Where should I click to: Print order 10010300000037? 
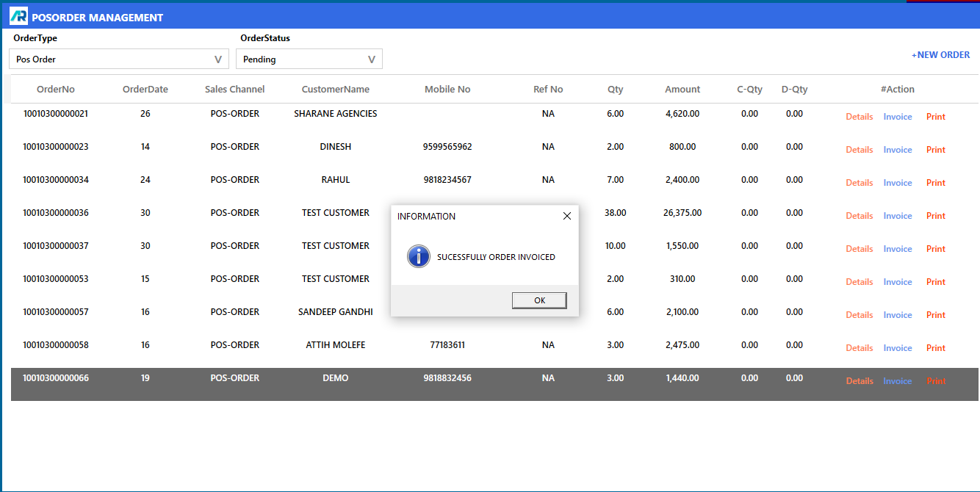point(935,249)
